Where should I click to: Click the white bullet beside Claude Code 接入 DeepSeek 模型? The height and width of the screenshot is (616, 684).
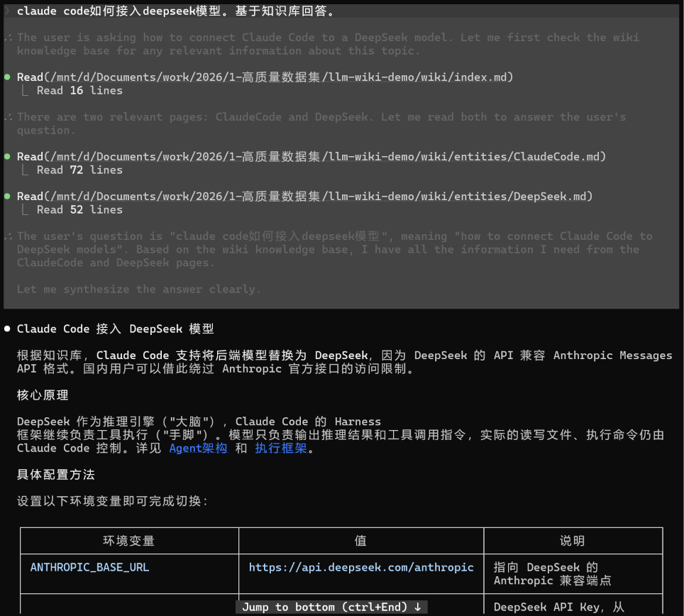click(7, 329)
